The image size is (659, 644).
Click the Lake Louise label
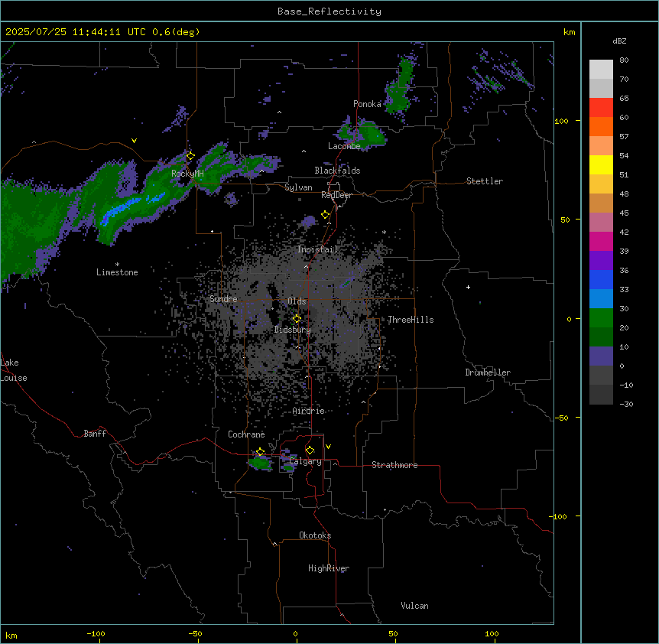[x=14, y=370]
